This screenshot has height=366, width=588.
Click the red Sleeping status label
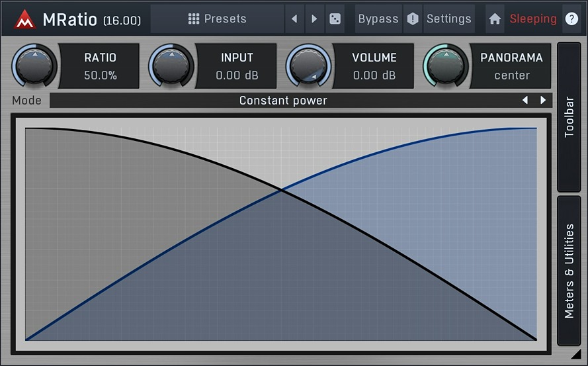pos(533,19)
